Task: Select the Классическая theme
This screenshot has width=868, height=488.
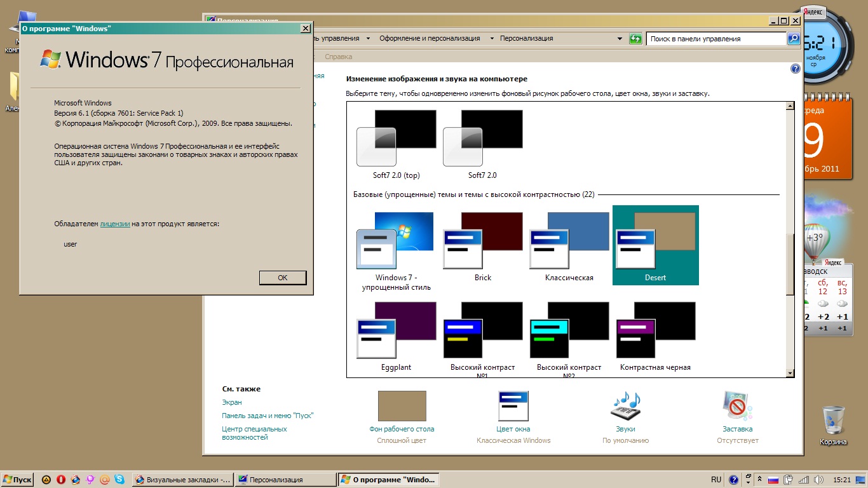Action: [569, 247]
